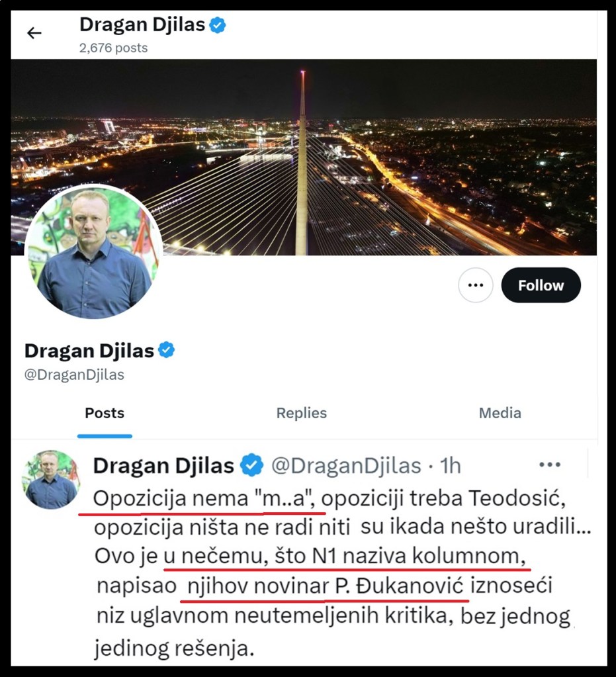Screen dimensions: 616x677
Task: Switch to the Replies tab
Action: tap(301, 413)
